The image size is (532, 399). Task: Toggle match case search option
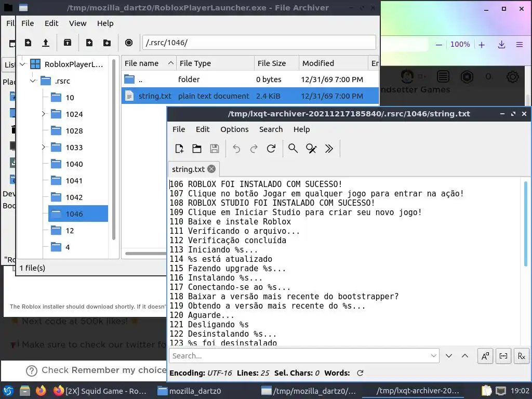coord(485,356)
